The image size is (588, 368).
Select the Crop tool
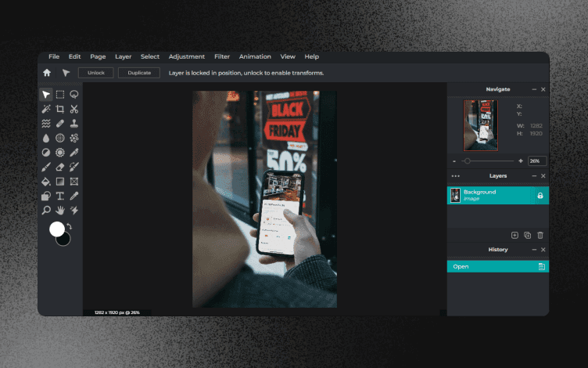click(60, 109)
